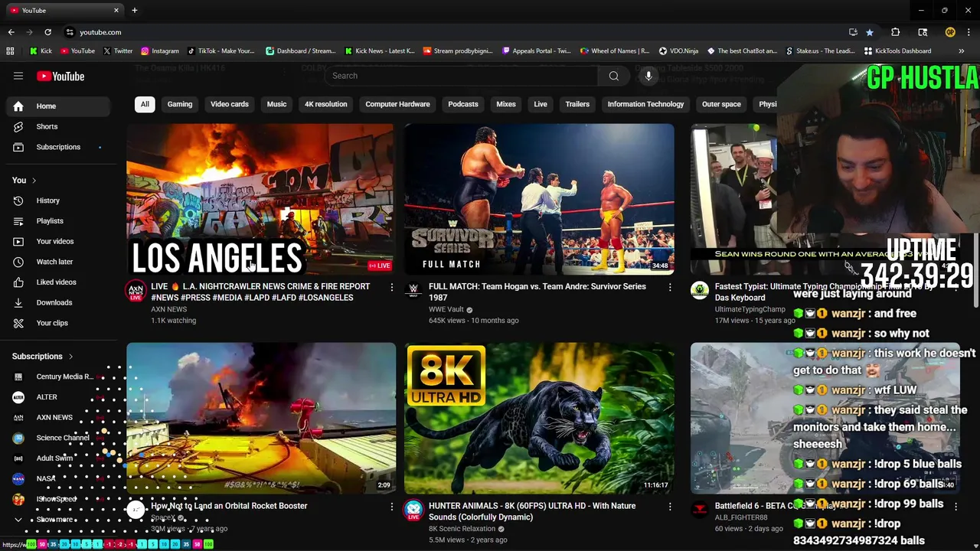Select the Music filter chip
Image resolution: width=980 pixels, height=551 pixels.
pos(276,104)
